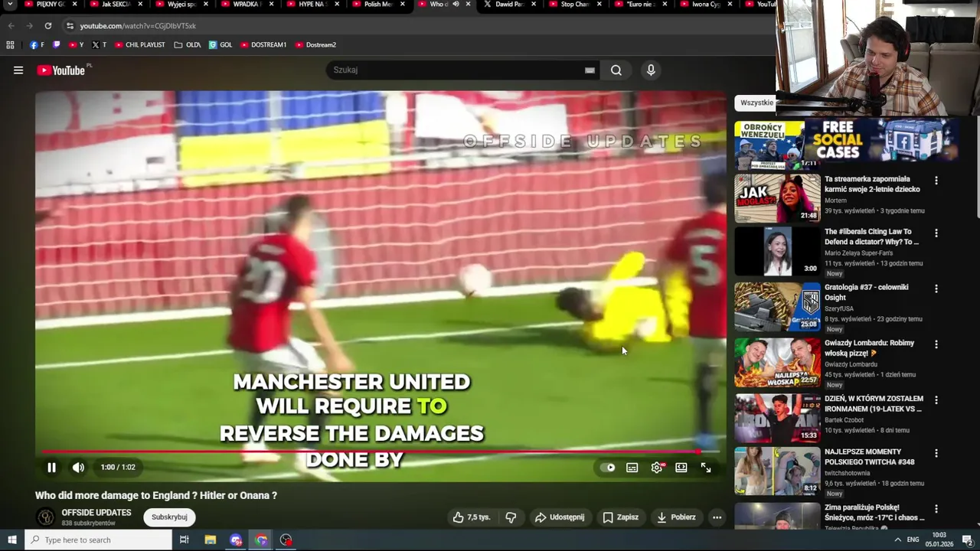
Task: Play 'Gratologia #37 - celowniki Osight' thumbnail
Action: click(x=777, y=307)
